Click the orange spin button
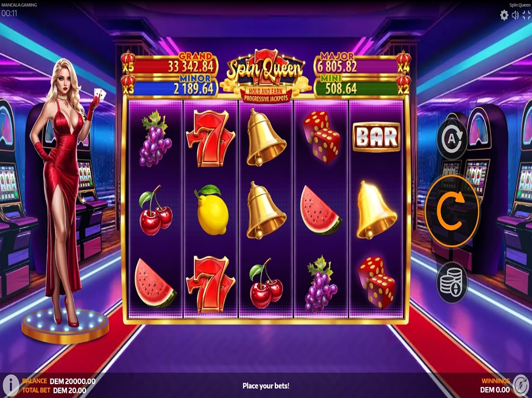 click(452, 211)
